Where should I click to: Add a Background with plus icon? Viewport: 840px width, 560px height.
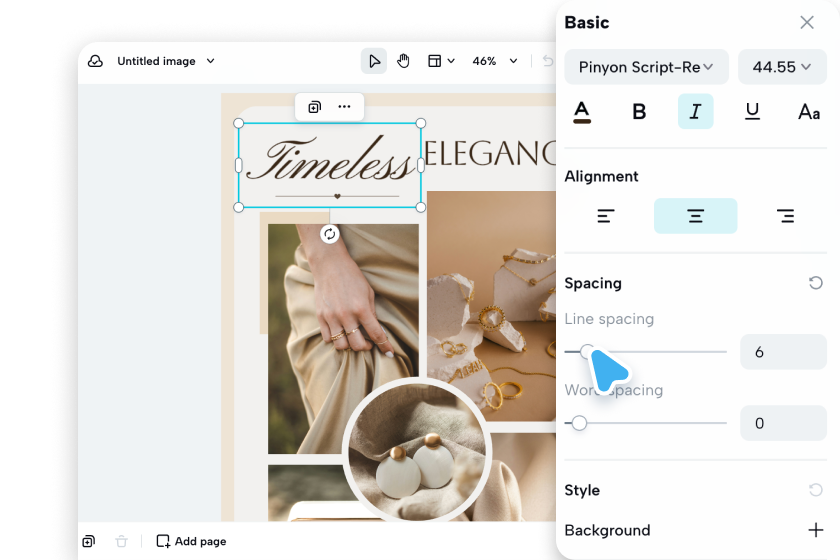click(815, 530)
